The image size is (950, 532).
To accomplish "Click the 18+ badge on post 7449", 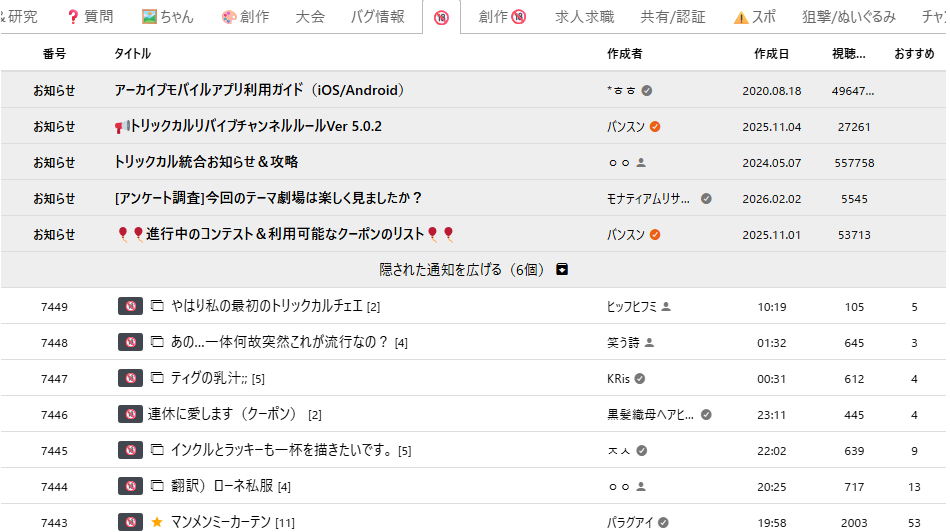I will click(x=128, y=307).
